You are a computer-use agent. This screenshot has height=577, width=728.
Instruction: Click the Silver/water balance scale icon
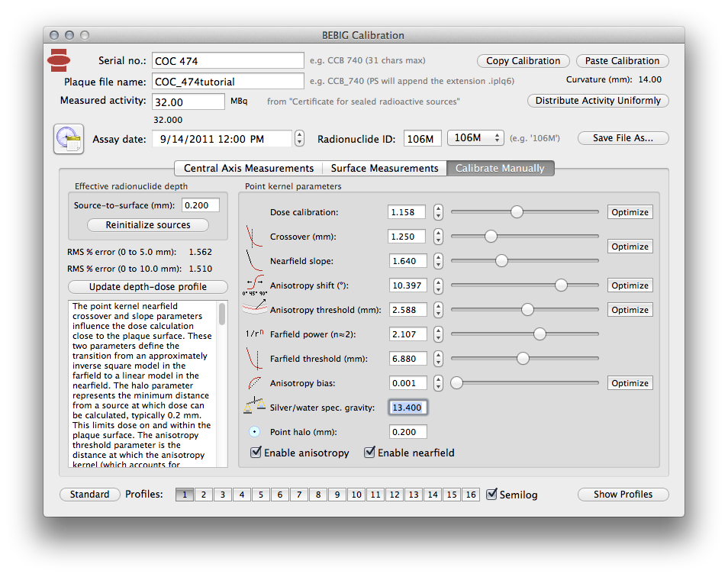tap(253, 407)
